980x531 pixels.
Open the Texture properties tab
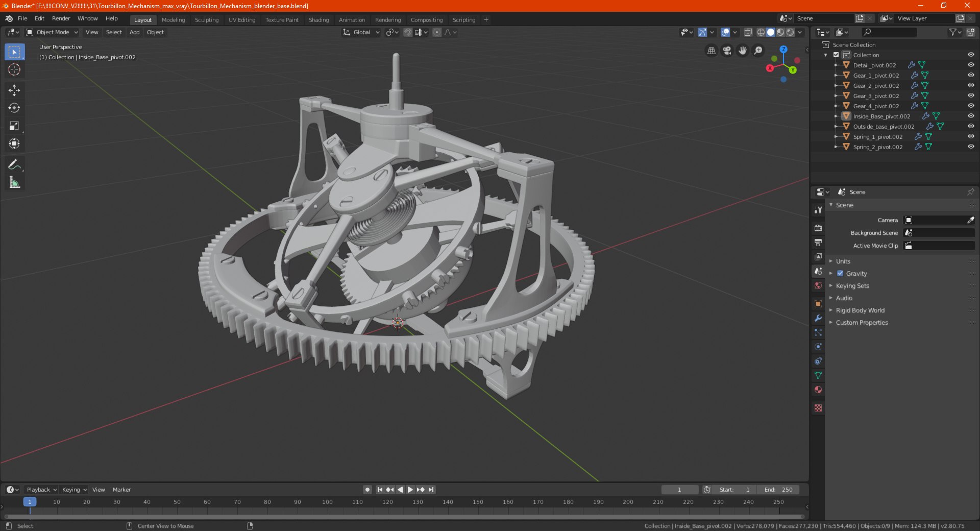[818, 408]
